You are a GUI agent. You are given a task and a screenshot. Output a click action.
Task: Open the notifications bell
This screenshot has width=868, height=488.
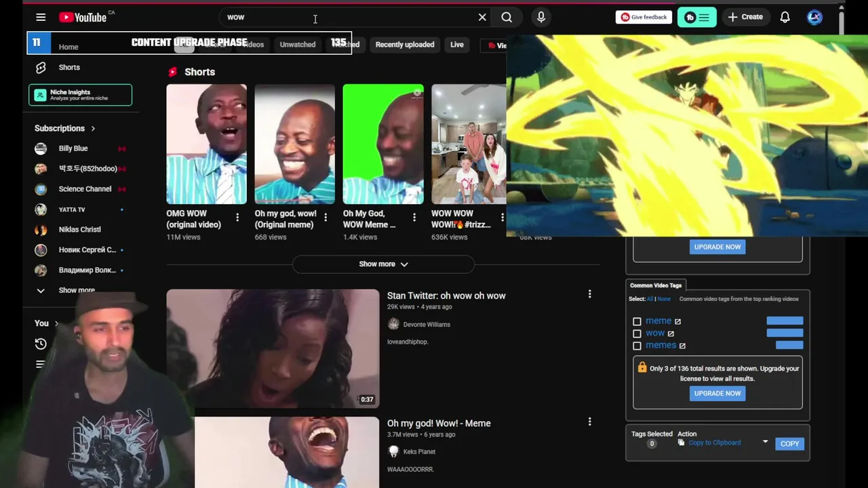[785, 17]
